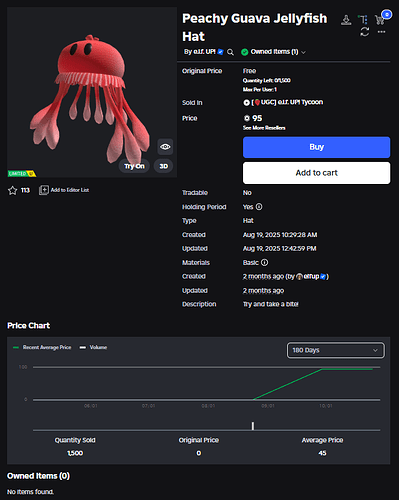This screenshot has width=399, height=500.
Task: Click the Owned Items (0) heading
Action: pos(38,476)
